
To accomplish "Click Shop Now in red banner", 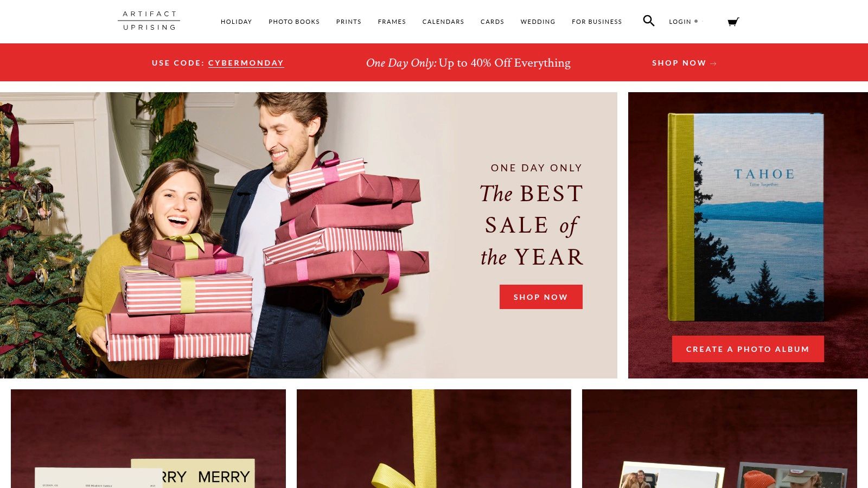I will (679, 63).
